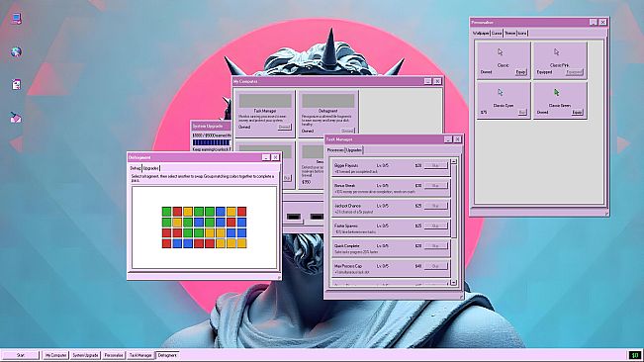Click the $75 price on Classic Cyan cursor
Viewport: 644px width, 362px height.
coord(484,112)
